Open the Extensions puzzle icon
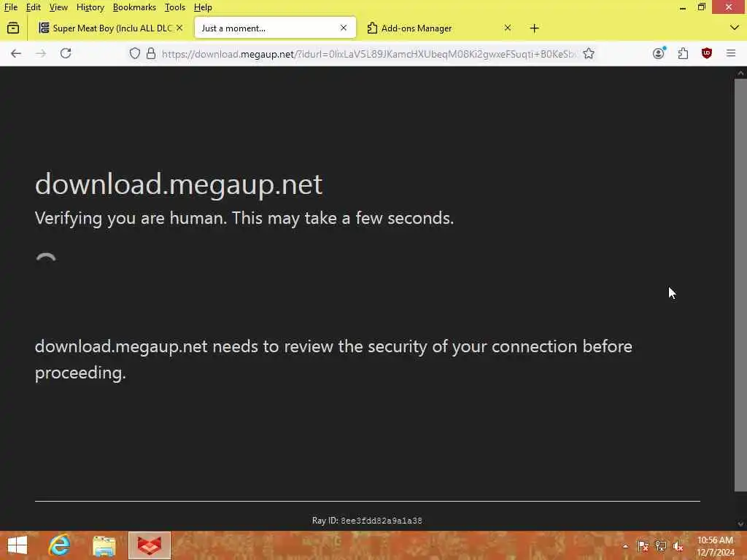 point(683,53)
